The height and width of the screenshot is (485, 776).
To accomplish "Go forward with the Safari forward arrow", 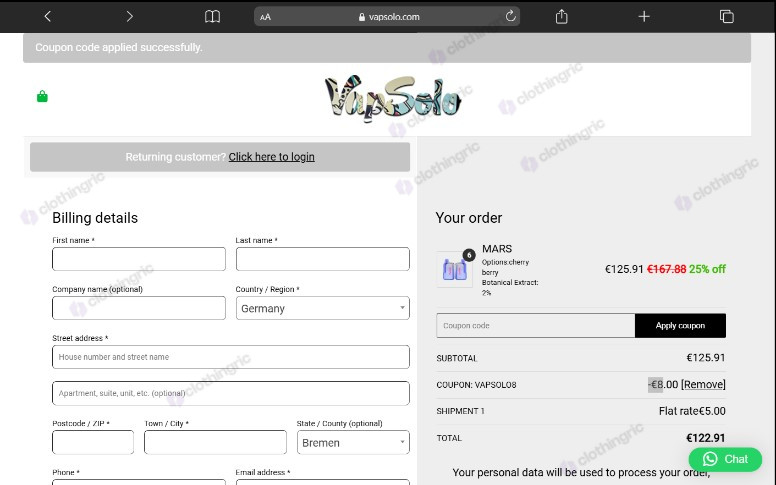I will (x=129, y=16).
